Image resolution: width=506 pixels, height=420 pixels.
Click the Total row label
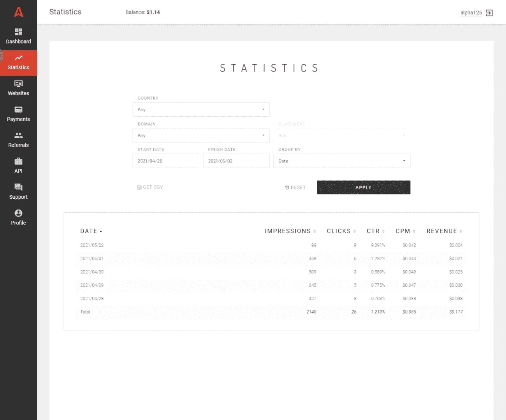(x=85, y=312)
